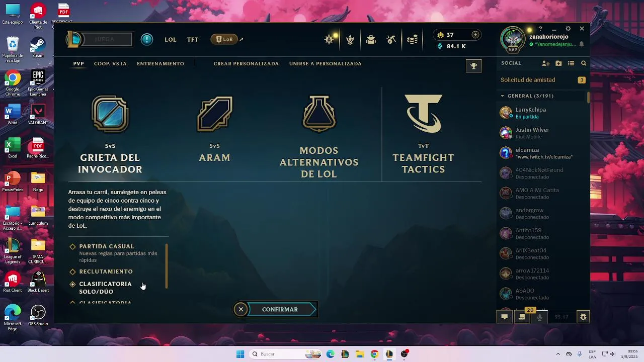Toggle the voice microphone icon
Viewport: 644px width, 362px height.
click(x=540, y=317)
